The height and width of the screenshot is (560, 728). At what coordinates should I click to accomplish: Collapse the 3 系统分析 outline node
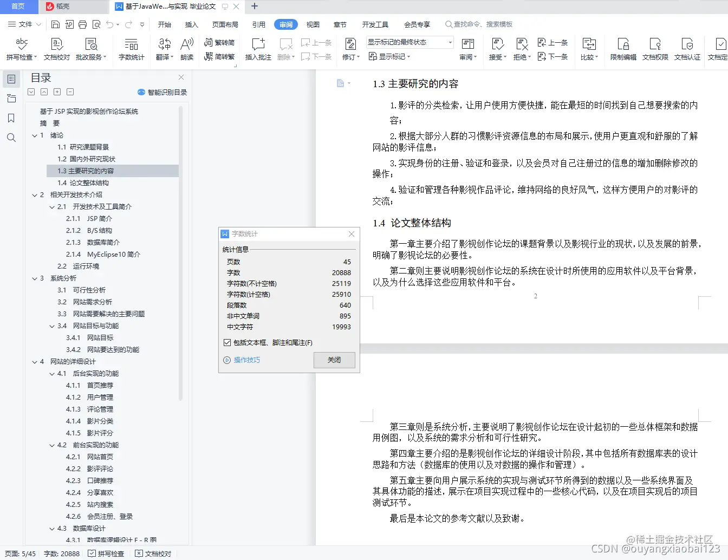tap(36, 278)
